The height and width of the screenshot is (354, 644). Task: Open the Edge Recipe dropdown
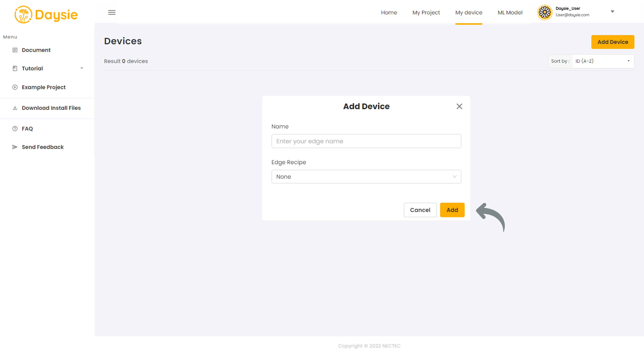point(366,177)
